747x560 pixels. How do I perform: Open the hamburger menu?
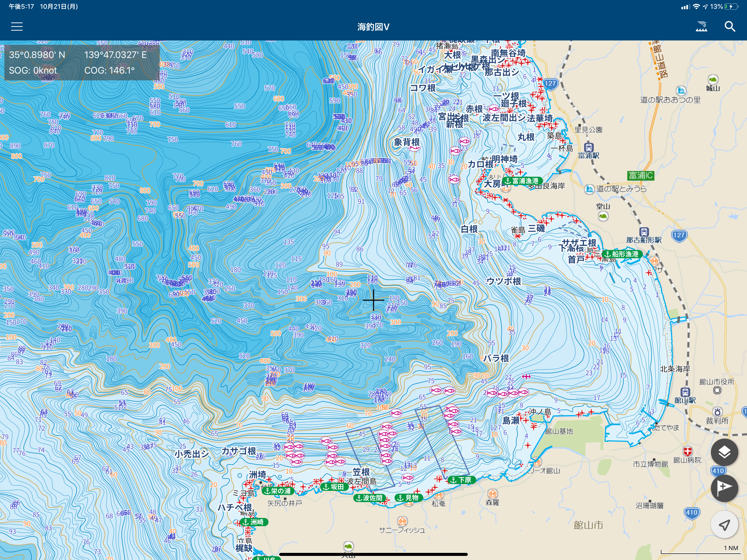pos(17,27)
